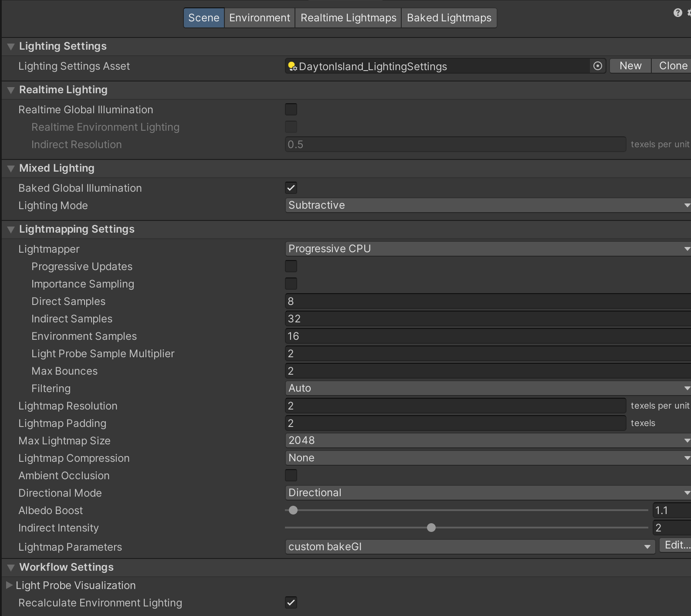Toggle Progressive Updates checkbox
This screenshot has height=616, width=691.
[291, 266]
